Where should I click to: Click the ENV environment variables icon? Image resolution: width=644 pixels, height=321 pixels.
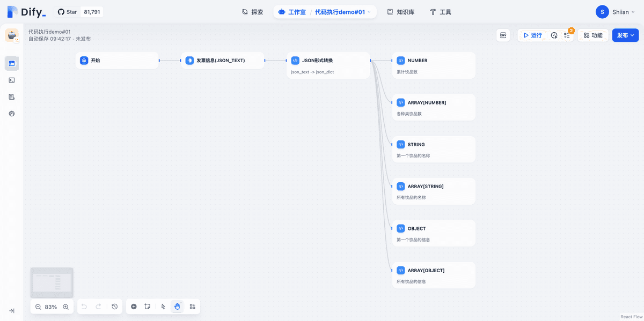point(503,35)
